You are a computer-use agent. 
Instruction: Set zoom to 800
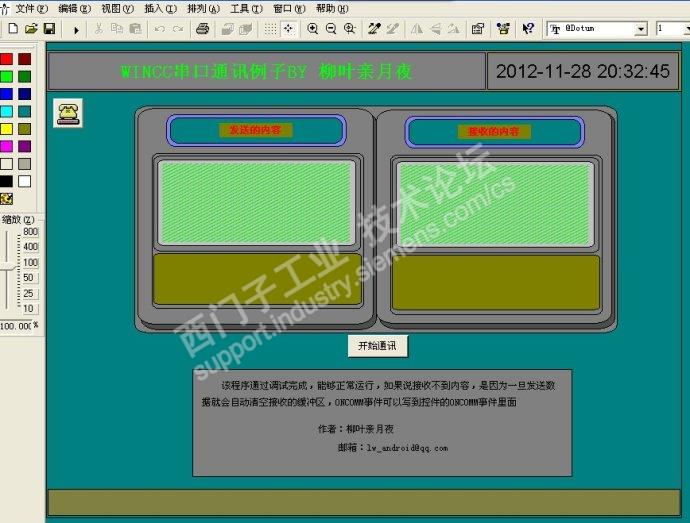tap(30, 232)
